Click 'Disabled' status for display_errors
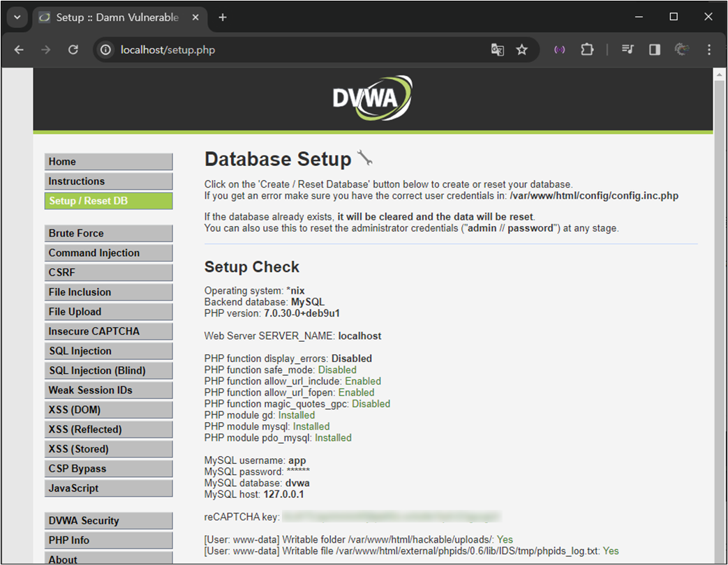728x565 pixels. 352,359
